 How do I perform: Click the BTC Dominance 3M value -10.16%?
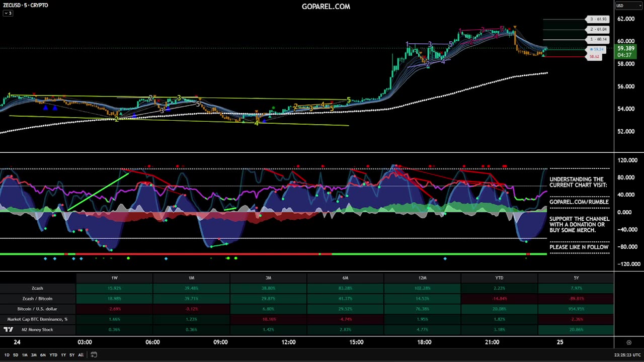coord(269,319)
